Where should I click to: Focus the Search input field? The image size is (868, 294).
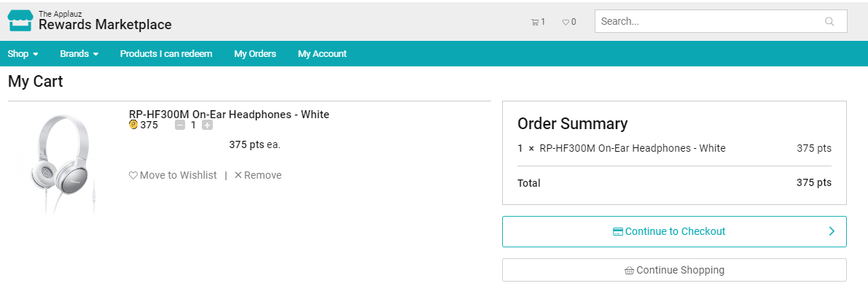pyautogui.click(x=707, y=21)
